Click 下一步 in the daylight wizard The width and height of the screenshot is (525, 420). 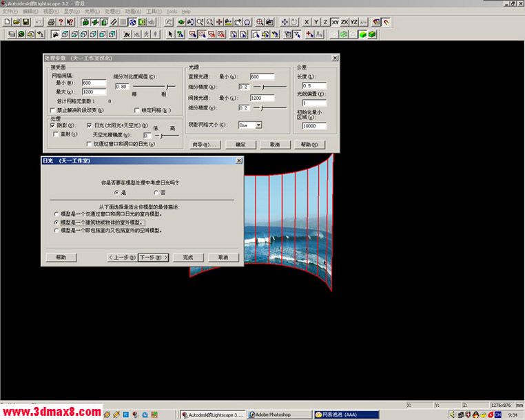click(x=154, y=258)
